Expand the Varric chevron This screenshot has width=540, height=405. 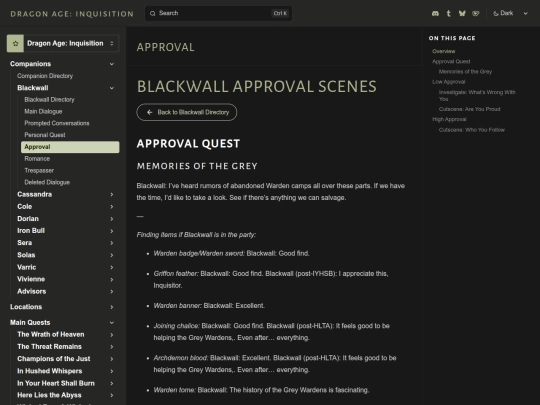coord(112,267)
